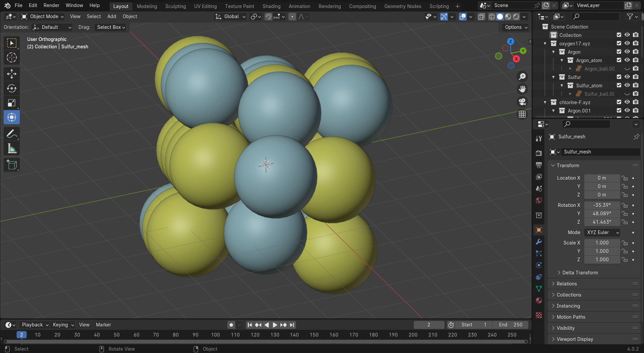Open the Modifiers properties tab
This screenshot has height=353, width=644.
[539, 242]
